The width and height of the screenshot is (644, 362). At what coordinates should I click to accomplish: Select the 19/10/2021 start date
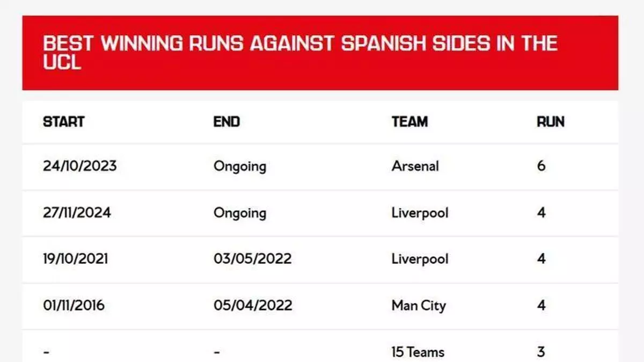coord(75,259)
